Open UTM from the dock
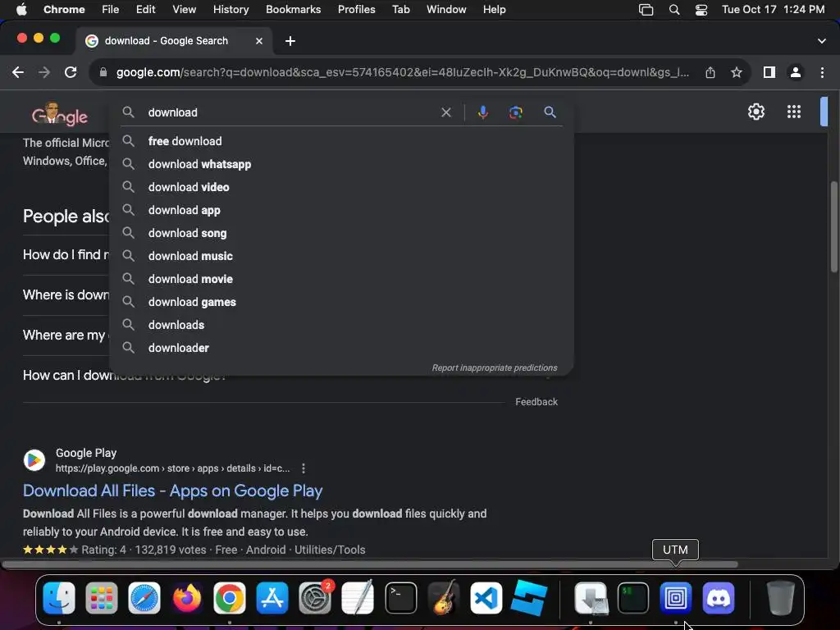Image resolution: width=840 pixels, height=630 pixels. click(676, 598)
